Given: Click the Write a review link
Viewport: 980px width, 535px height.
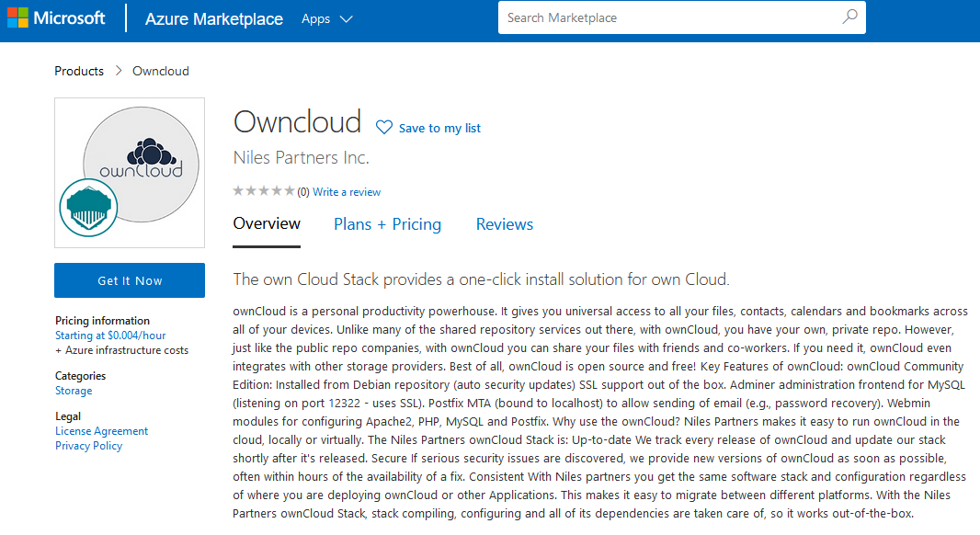Looking at the screenshot, I should [x=347, y=192].
